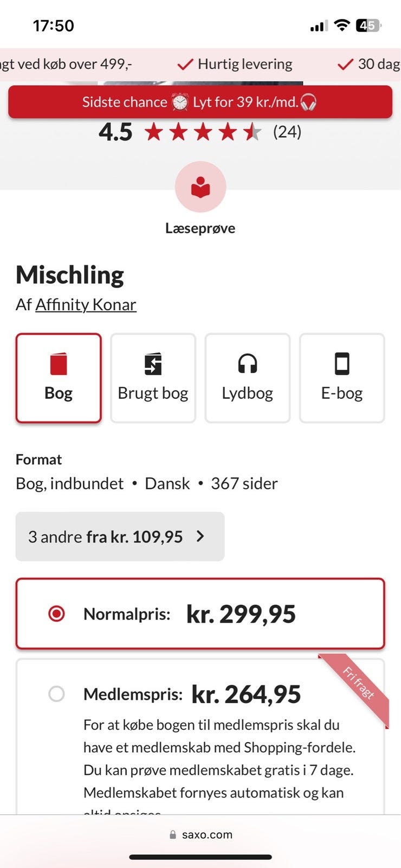Tap the E-bog tablet icon
This screenshot has width=401, height=868.
(x=341, y=363)
